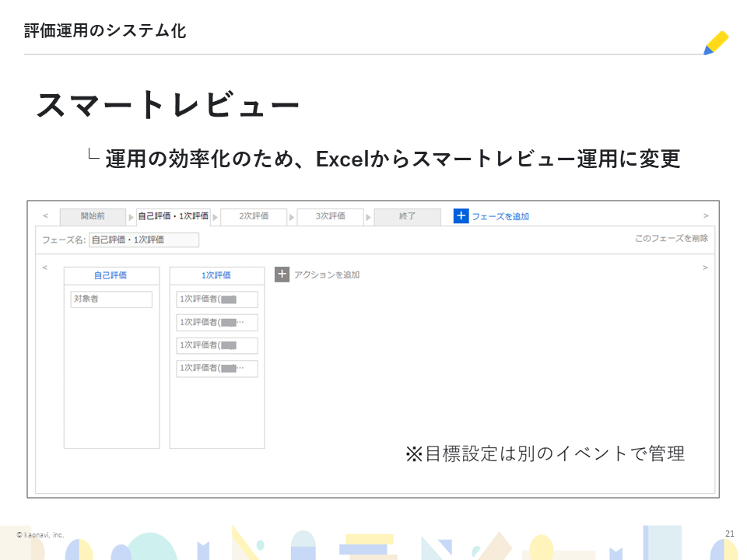The image size is (747, 560).
Task: Click the フェーズ名 text input field
Action: [x=144, y=240]
